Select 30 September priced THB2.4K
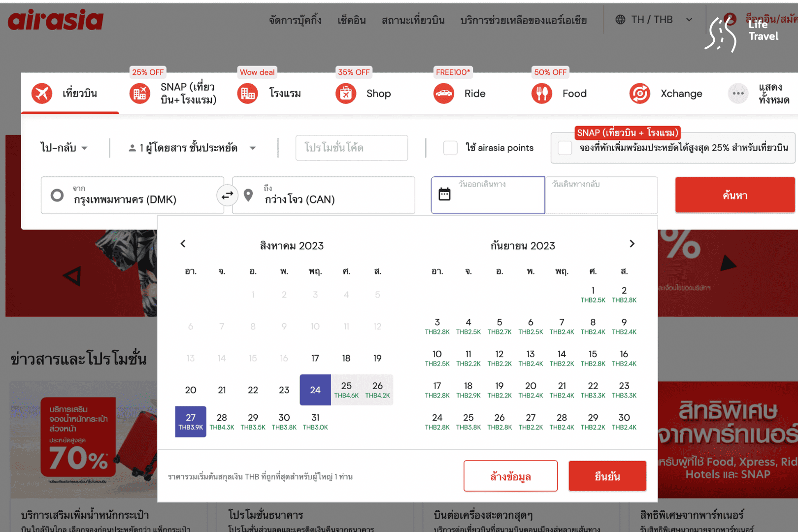798x532 pixels. pos(624,422)
